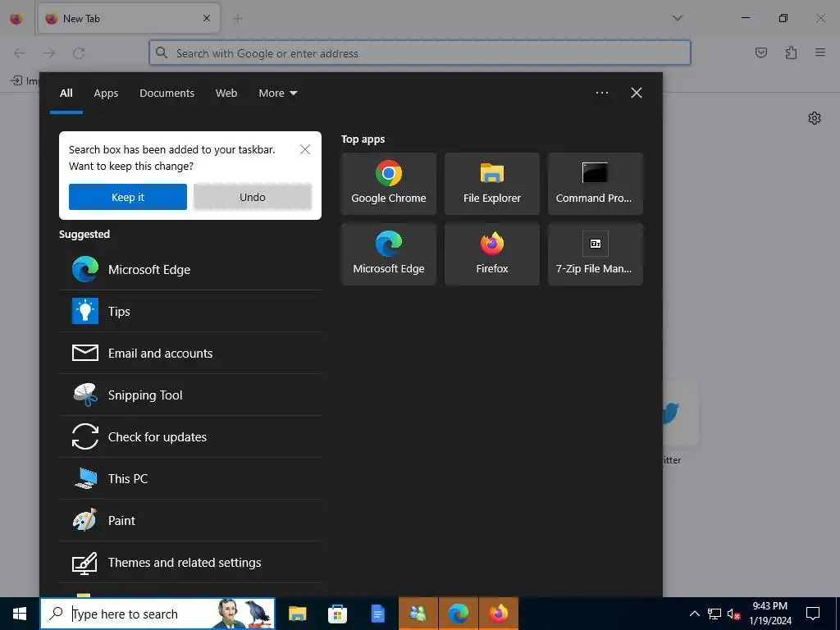
Task: Open This PC from Suggested list
Action: click(x=190, y=478)
